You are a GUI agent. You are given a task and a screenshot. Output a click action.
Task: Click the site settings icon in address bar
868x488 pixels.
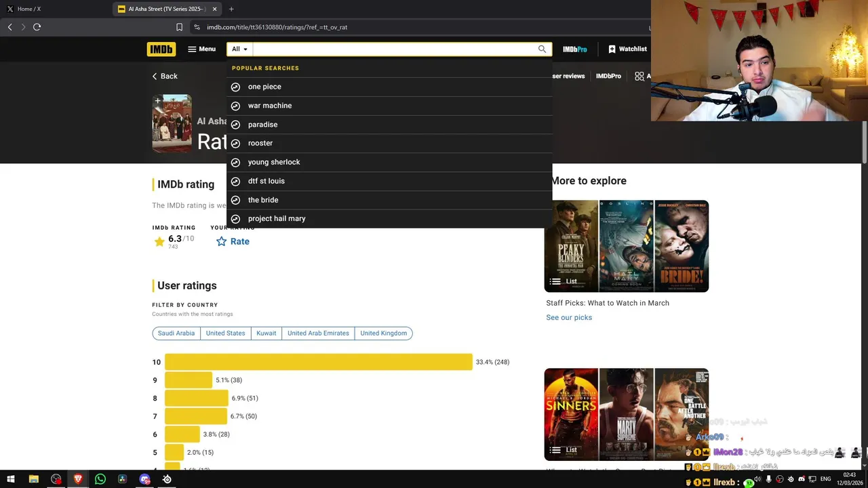[x=197, y=27]
